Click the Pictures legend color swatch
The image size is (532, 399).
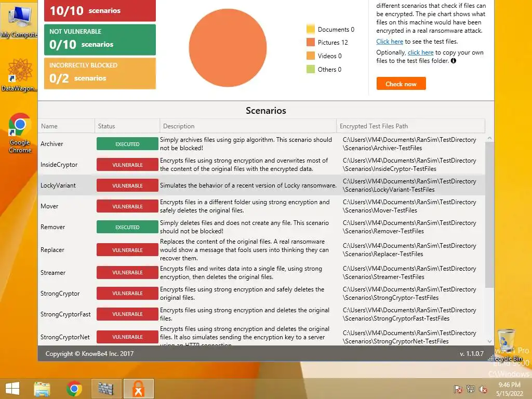click(x=311, y=43)
